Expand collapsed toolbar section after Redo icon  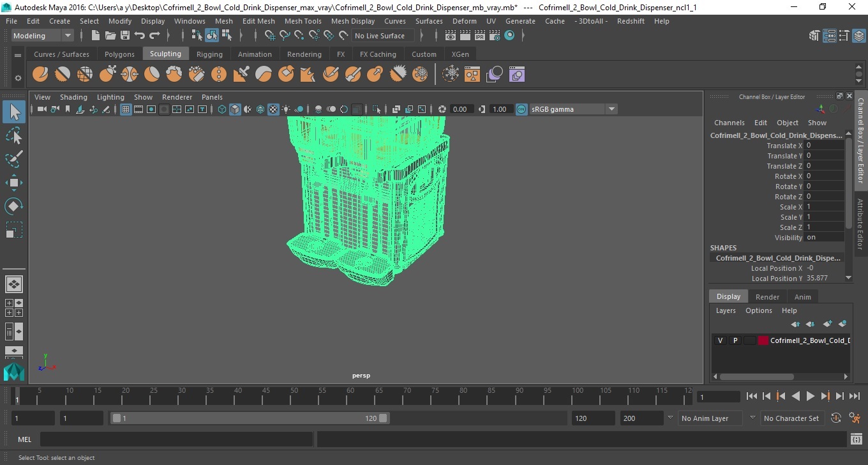point(168,36)
